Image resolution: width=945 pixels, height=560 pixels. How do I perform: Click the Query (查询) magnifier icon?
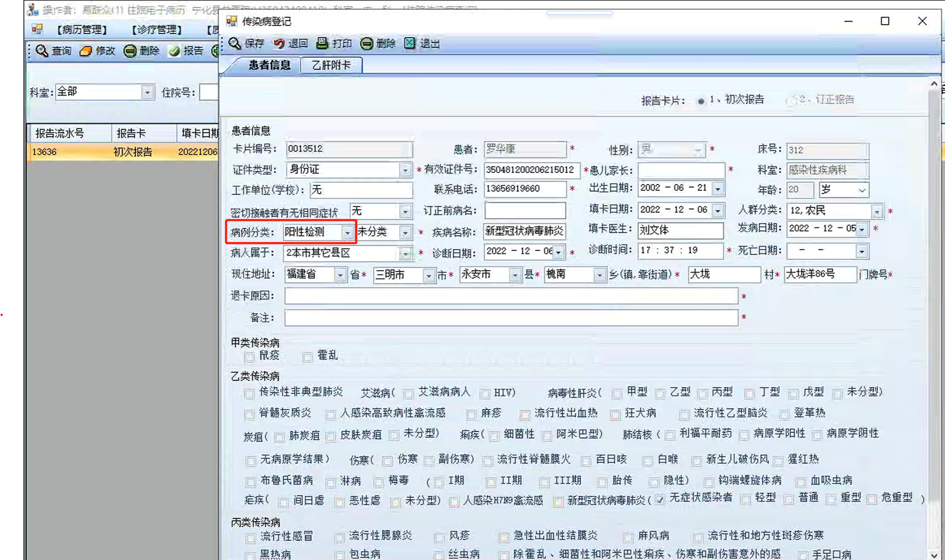pyautogui.click(x=42, y=51)
